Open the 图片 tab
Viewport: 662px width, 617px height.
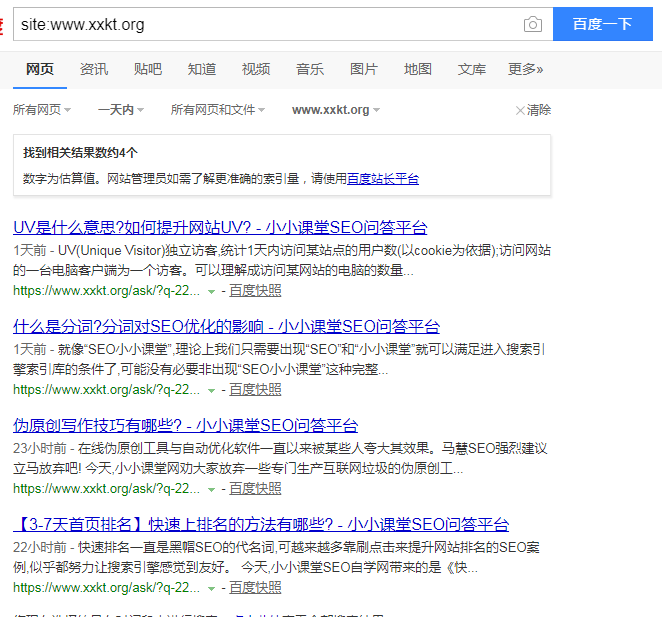point(364,69)
